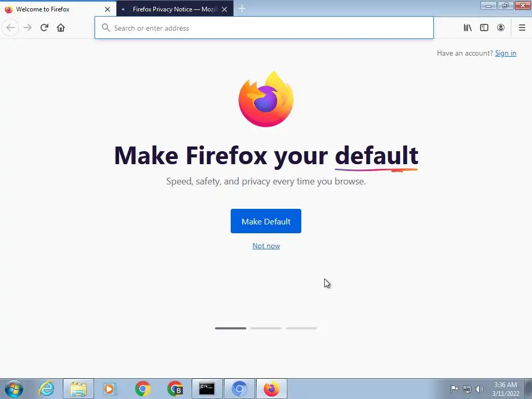The height and width of the screenshot is (399, 532).
Task: Click the Make Default button
Action: tap(266, 221)
